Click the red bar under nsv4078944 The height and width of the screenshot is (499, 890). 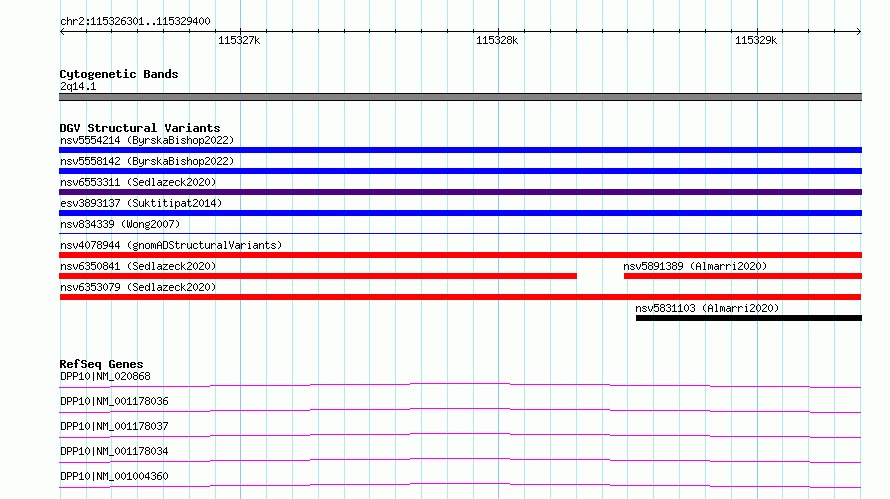click(460, 255)
